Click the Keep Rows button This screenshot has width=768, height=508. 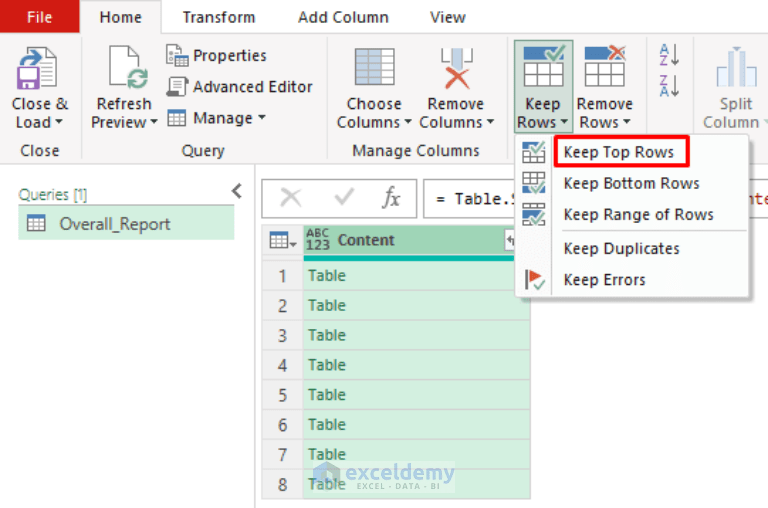[x=543, y=87]
